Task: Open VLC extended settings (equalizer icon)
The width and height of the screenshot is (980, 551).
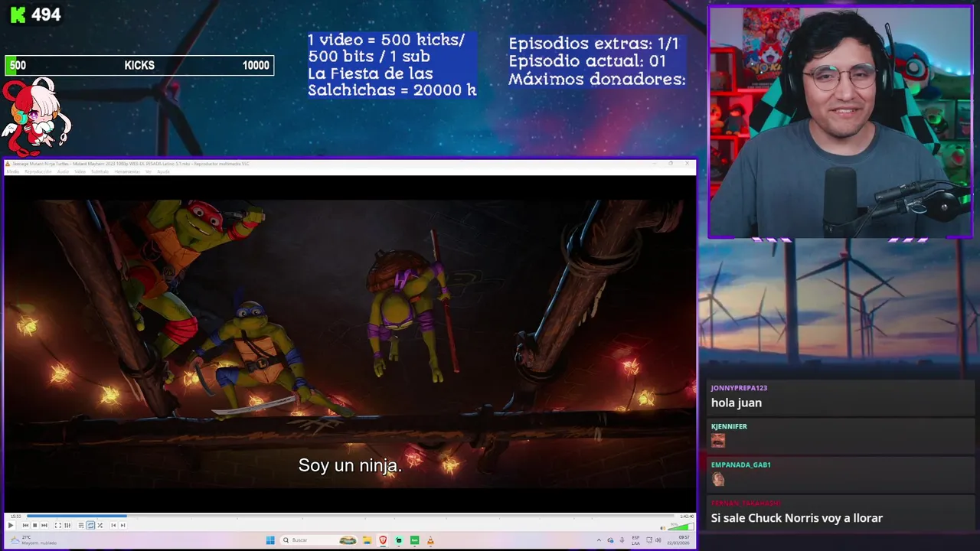Action: click(67, 525)
